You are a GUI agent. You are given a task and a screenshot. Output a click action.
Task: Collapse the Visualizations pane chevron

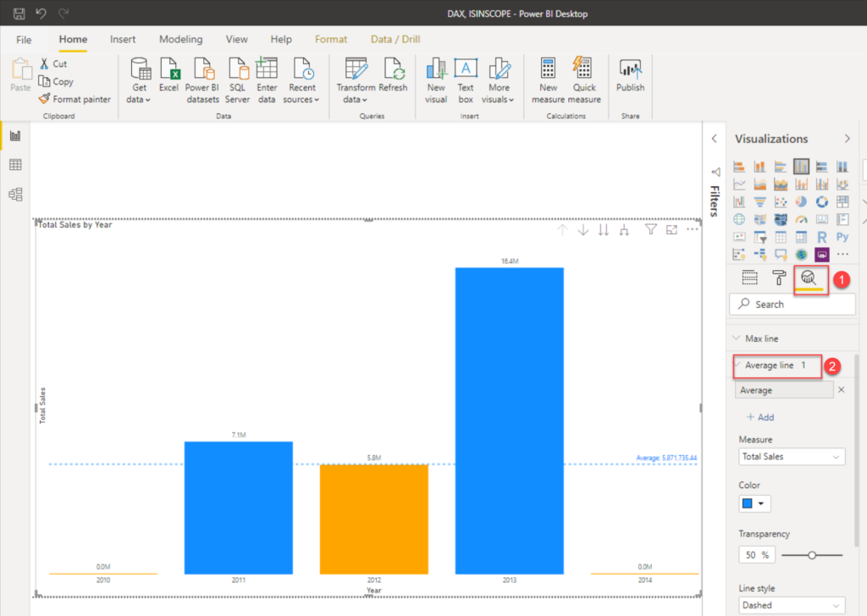pos(847,139)
